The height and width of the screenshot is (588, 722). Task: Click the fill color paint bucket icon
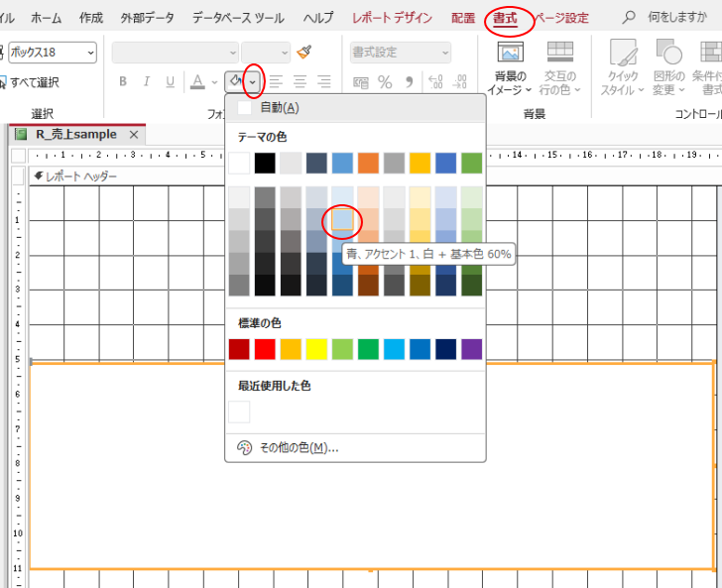(x=236, y=81)
